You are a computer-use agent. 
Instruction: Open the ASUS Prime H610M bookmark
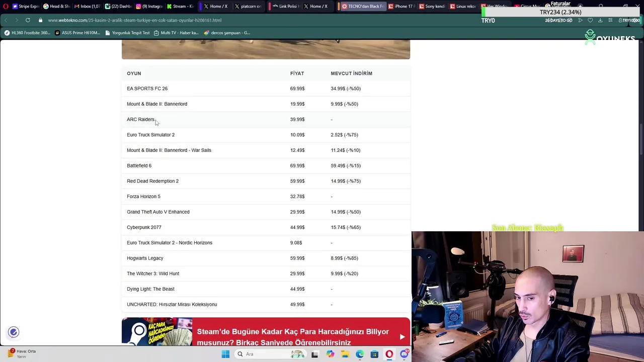pyautogui.click(x=77, y=33)
